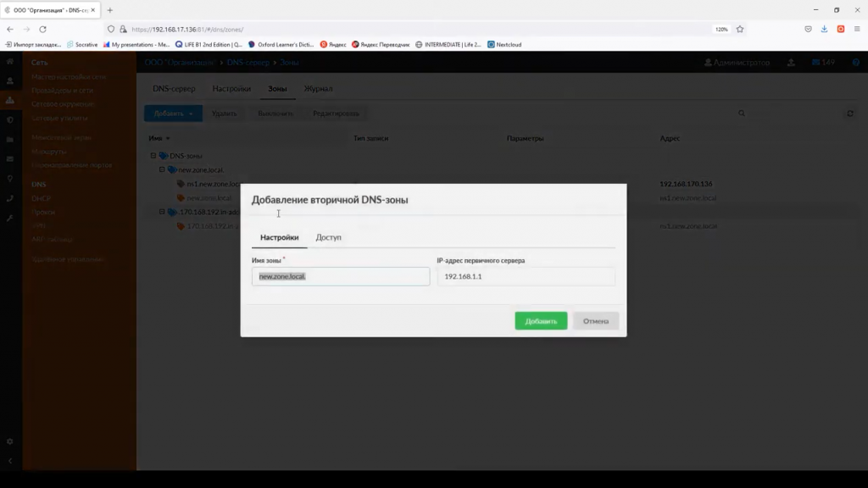This screenshot has height=488, width=868.
Task: Select the Настройки tab in dialog
Action: (x=279, y=237)
